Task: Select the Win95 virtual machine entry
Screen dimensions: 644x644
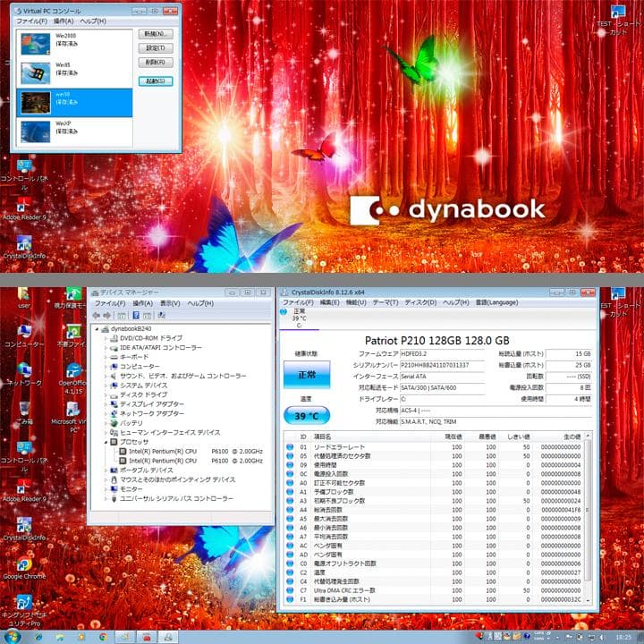Action: click(x=74, y=73)
